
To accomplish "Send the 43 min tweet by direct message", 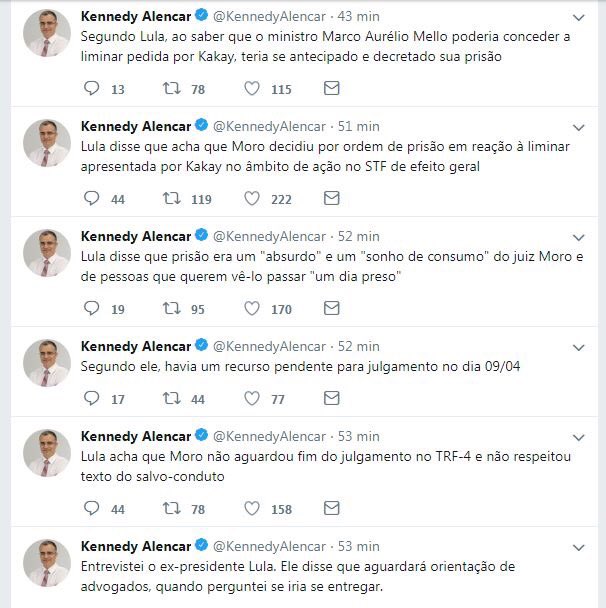I will (332, 89).
